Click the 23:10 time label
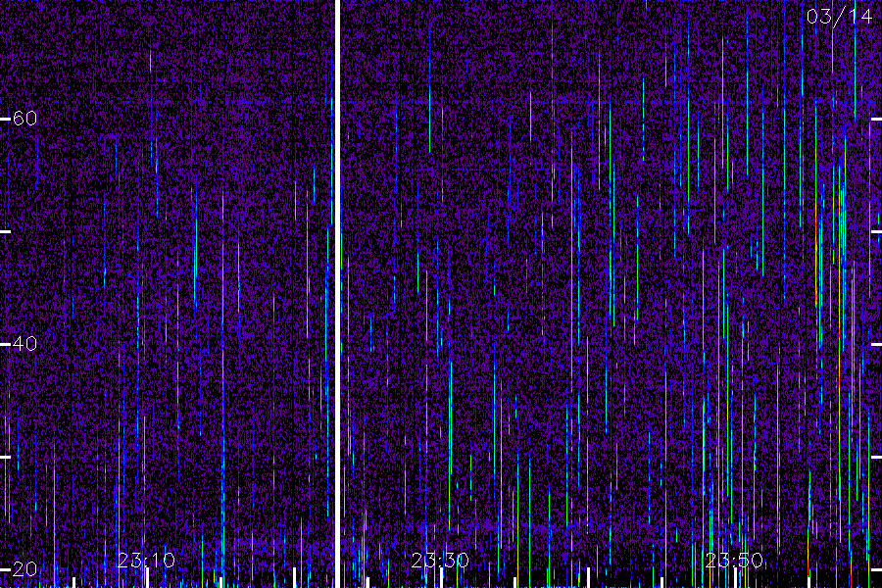The image size is (882, 588). pos(146,561)
